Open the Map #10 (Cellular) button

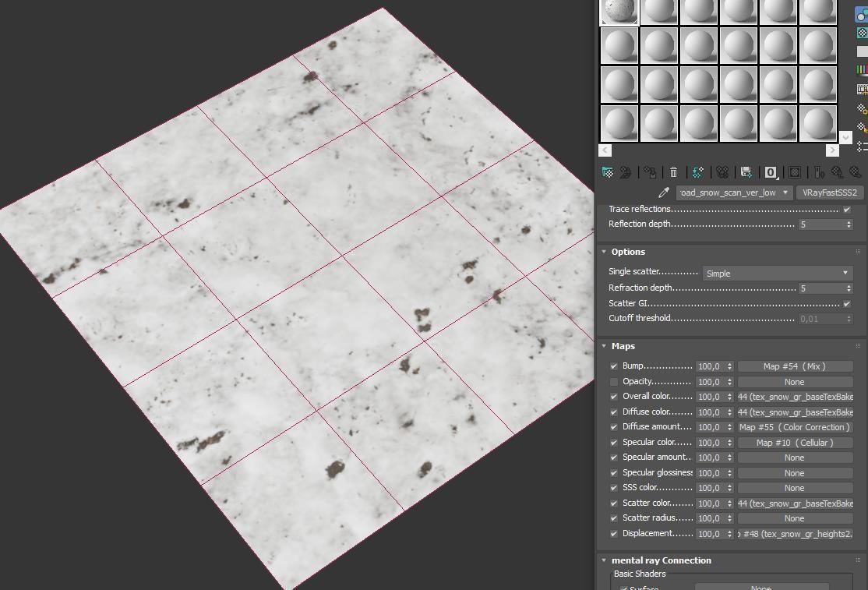(795, 443)
